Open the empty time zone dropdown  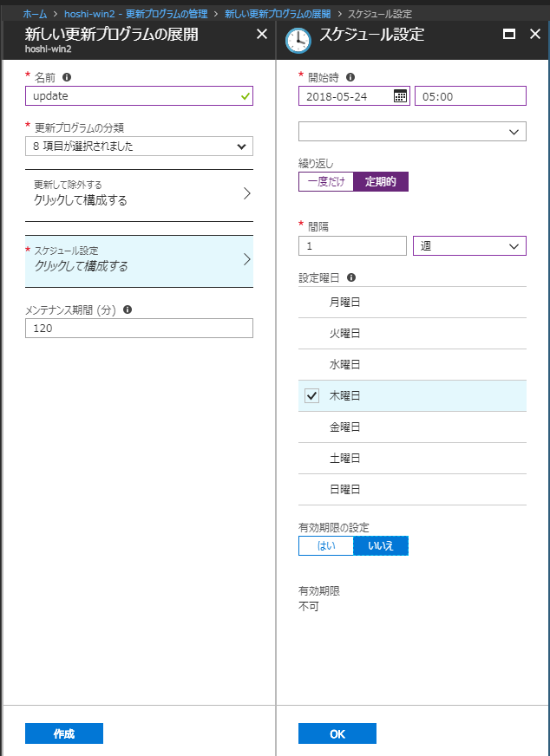tap(412, 132)
